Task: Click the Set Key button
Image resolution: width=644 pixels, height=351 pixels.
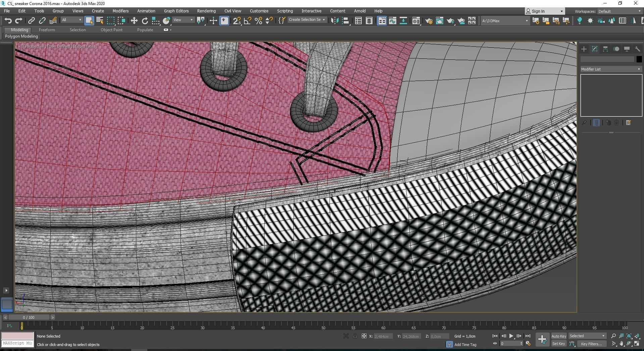Action: coord(559,344)
